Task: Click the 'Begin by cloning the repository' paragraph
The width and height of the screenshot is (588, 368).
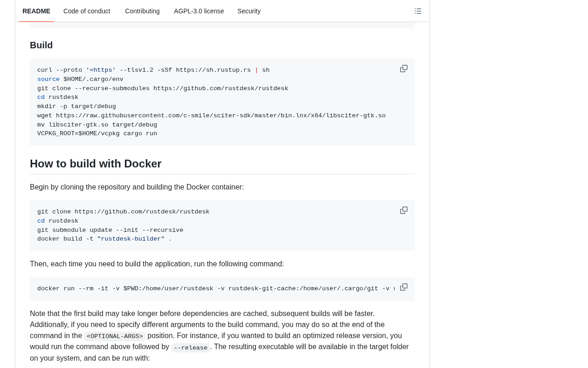Action: (137, 187)
